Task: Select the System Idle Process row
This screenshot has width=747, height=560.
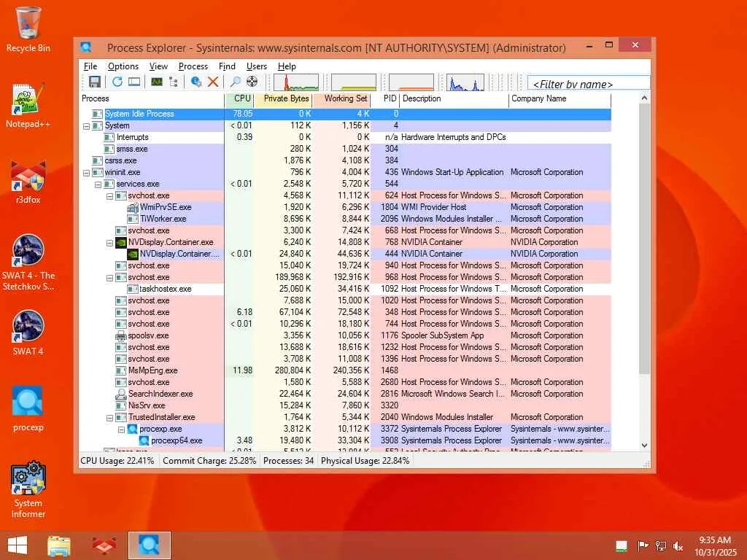Action: point(345,114)
